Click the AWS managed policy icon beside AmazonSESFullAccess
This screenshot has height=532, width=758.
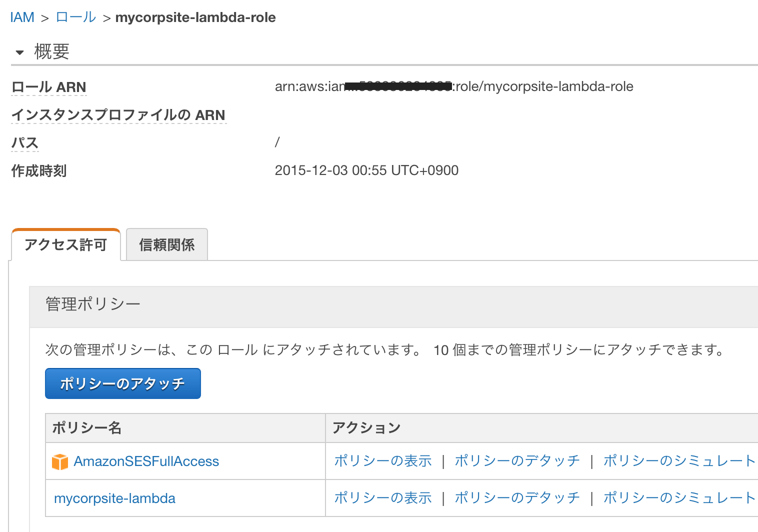(x=61, y=461)
